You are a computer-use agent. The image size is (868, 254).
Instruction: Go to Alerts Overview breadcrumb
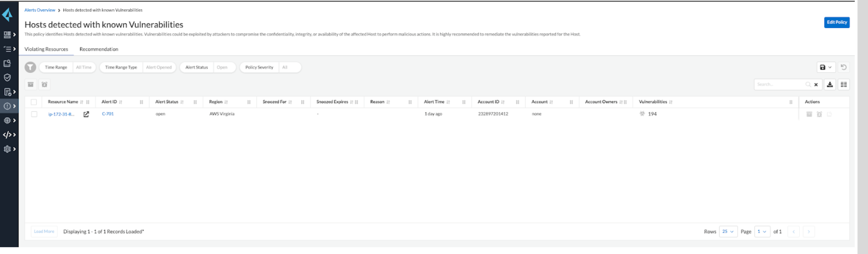(40, 10)
